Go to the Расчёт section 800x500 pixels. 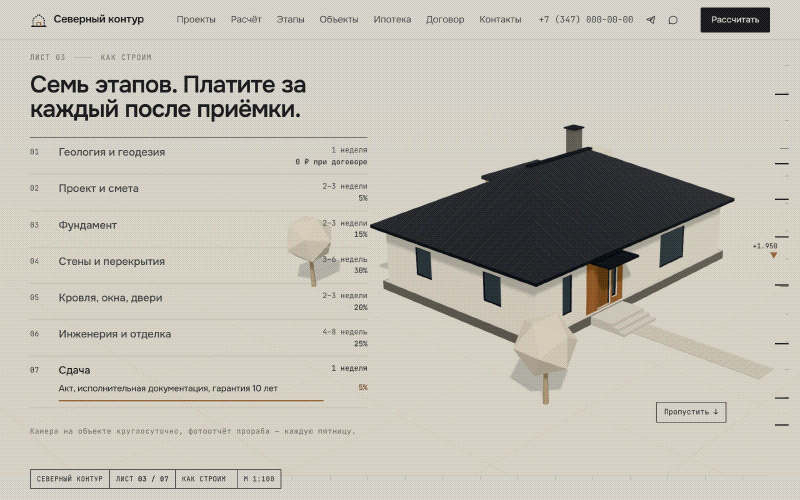click(246, 19)
